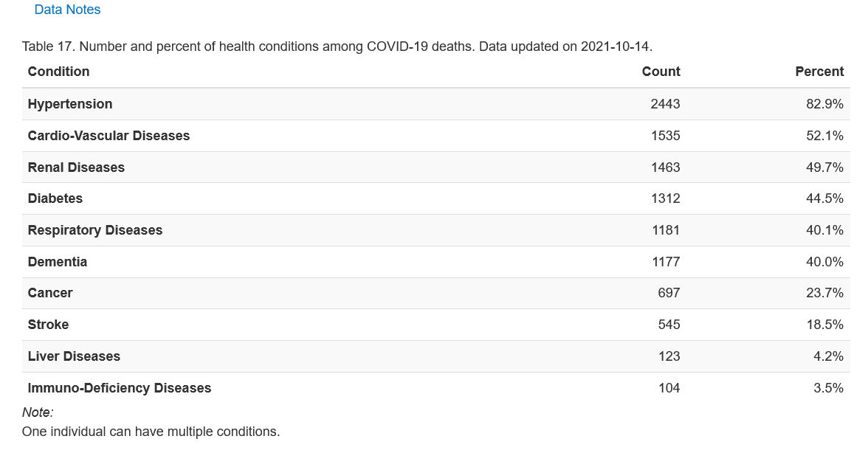Viewport: 868px width, 453px height.
Task: Select the Hypertension row label
Action: point(70,104)
